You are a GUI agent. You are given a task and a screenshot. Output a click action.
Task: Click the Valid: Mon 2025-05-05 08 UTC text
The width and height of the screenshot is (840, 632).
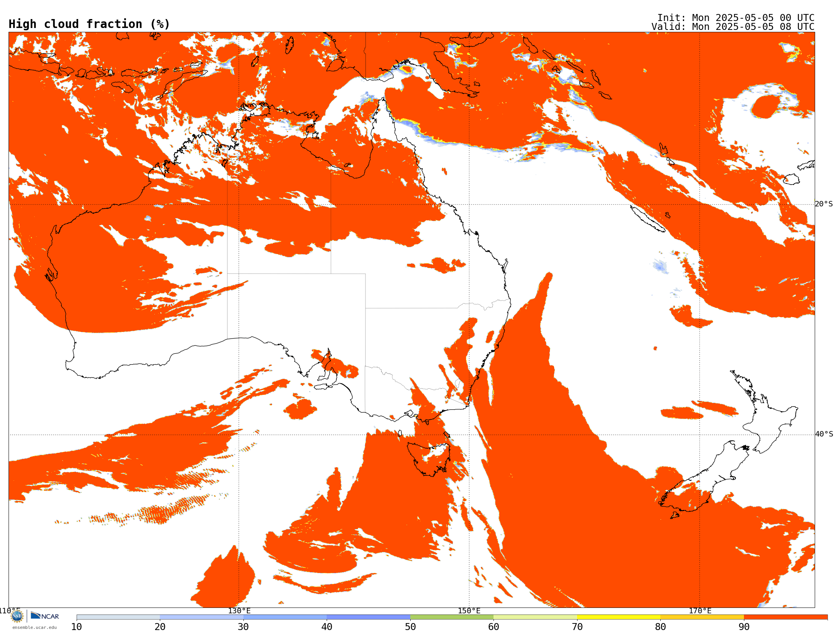pyautogui.click(x=733, y=27)
